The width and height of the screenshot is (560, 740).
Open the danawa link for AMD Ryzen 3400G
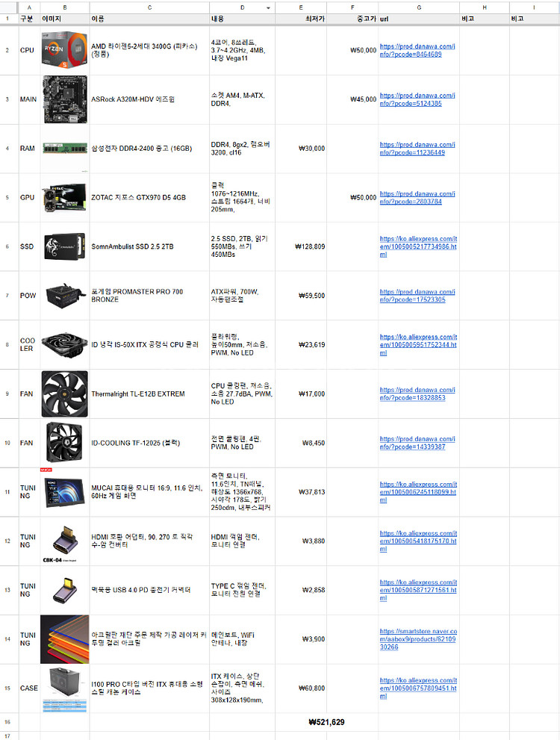click(417, 50)
